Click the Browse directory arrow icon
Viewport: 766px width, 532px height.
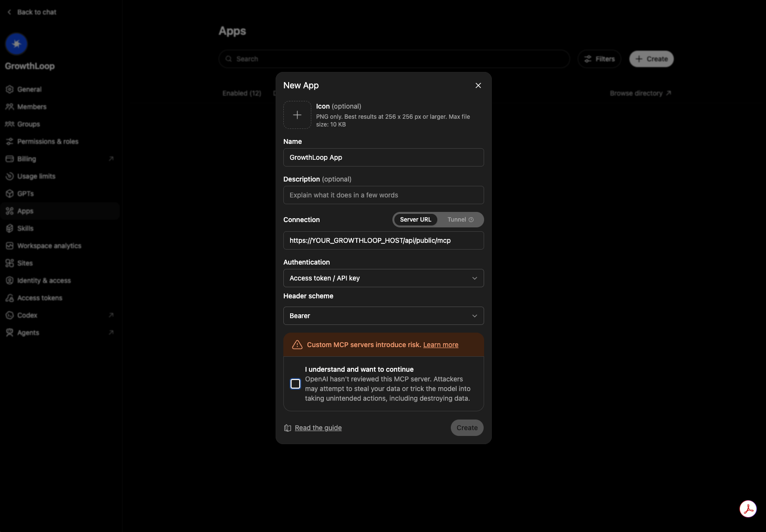669,93
